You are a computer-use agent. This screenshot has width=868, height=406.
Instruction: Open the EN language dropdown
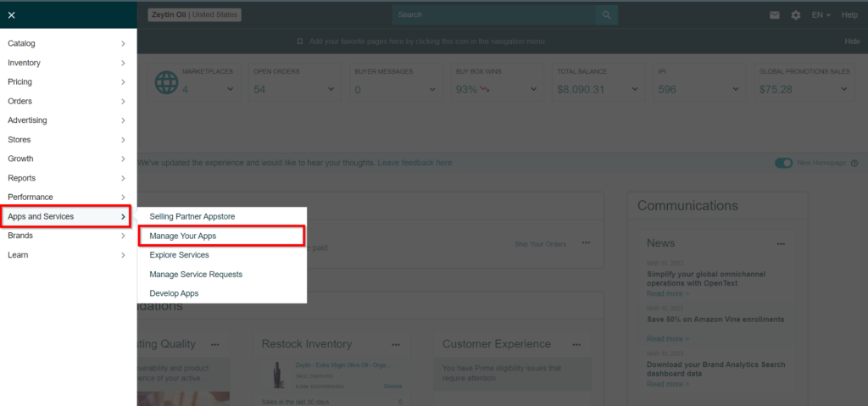coord(821,15)
